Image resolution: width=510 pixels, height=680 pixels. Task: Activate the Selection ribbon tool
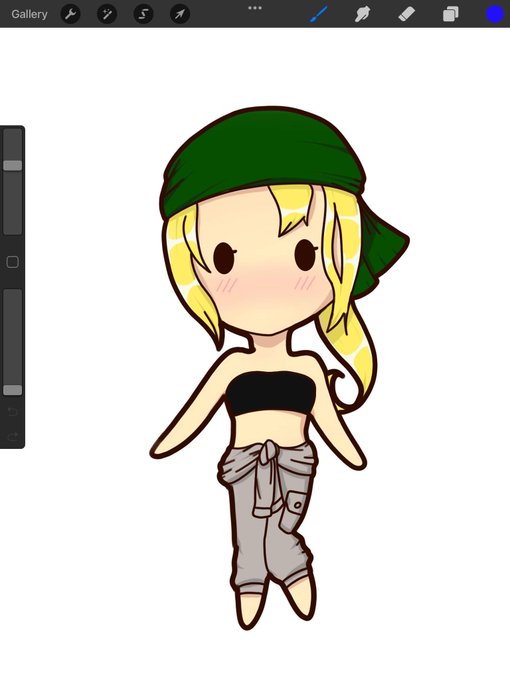[144, 14]
